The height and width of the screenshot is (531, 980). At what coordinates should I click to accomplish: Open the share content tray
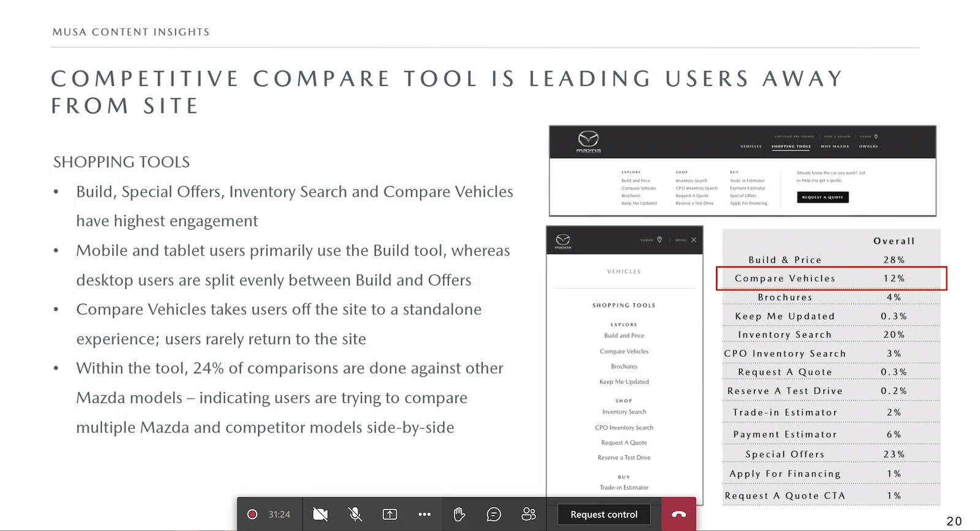point(390,514)
